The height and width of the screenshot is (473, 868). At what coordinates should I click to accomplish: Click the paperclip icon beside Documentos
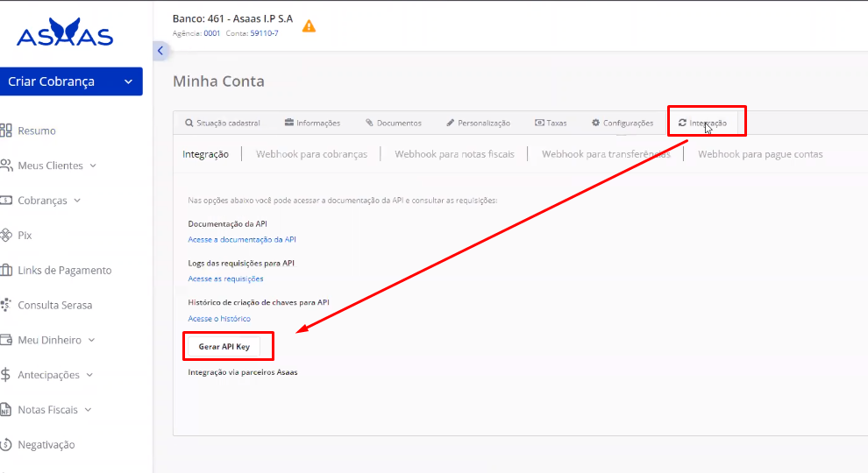[x=369, y=123]
